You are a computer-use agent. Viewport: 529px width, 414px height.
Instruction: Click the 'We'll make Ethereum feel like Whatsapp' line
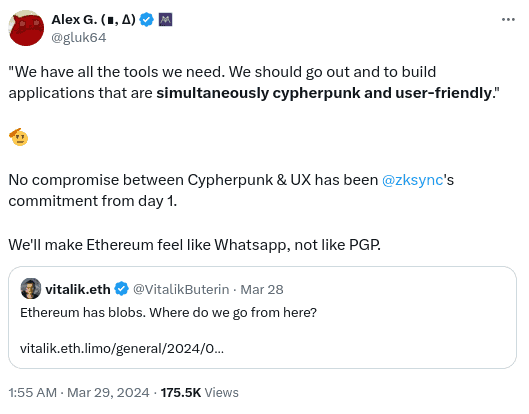(194, 245)
